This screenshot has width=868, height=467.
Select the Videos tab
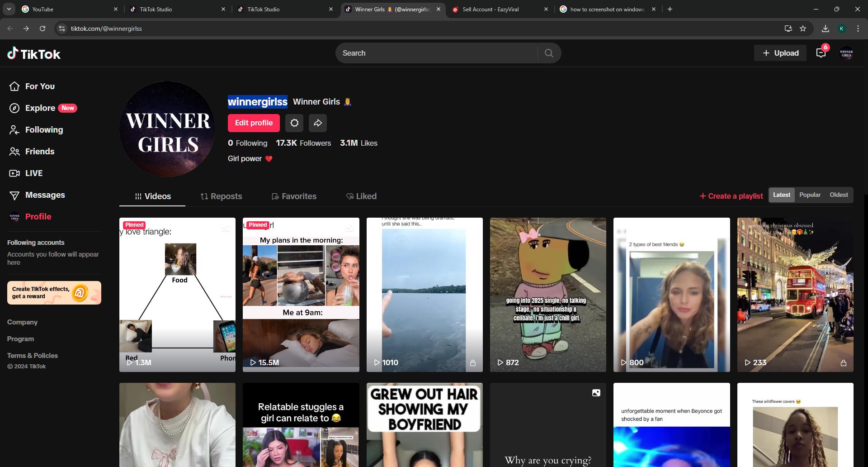coord(152,196)
